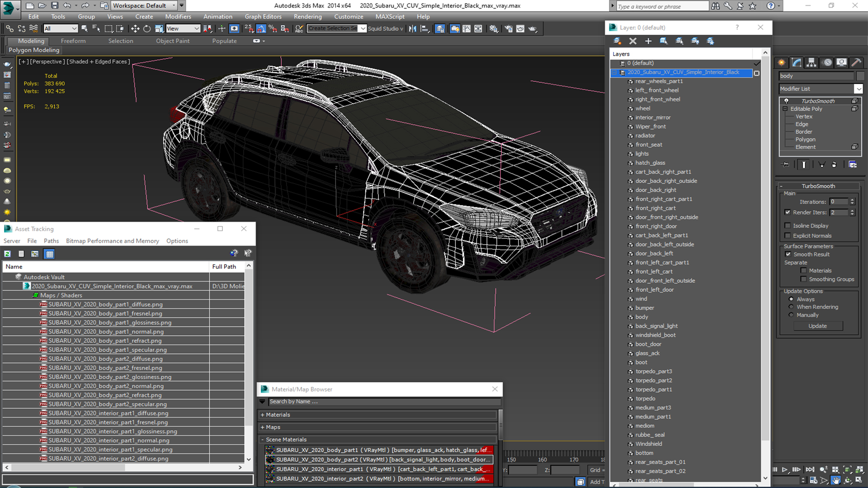Click Refresh icon in Asset Tracking toolbar

[8, 254]
